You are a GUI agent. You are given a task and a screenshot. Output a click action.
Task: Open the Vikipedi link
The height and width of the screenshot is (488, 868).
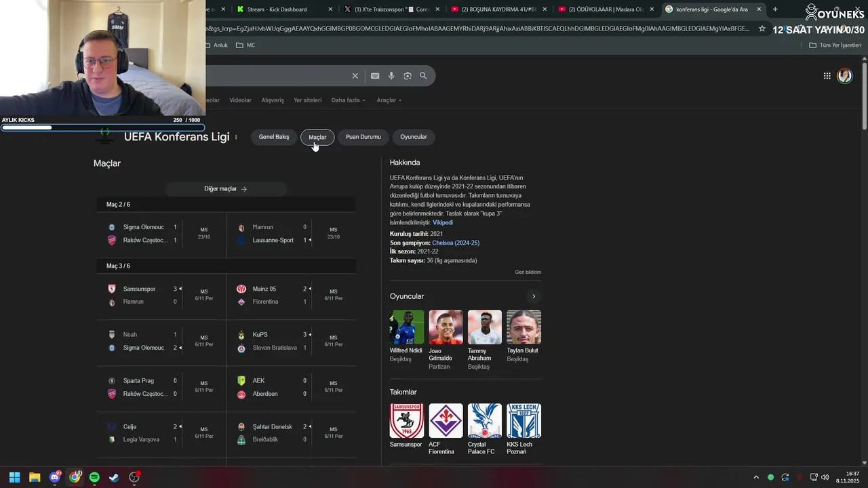tap(443, 222)
